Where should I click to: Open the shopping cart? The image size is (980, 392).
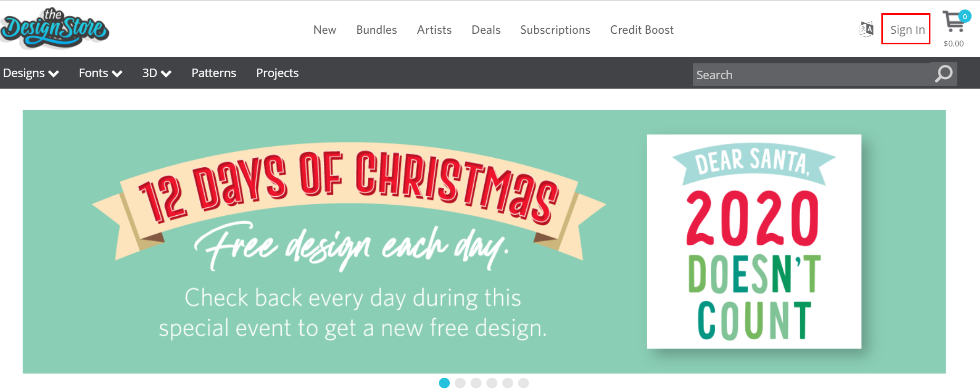click(x=954, y=23)
